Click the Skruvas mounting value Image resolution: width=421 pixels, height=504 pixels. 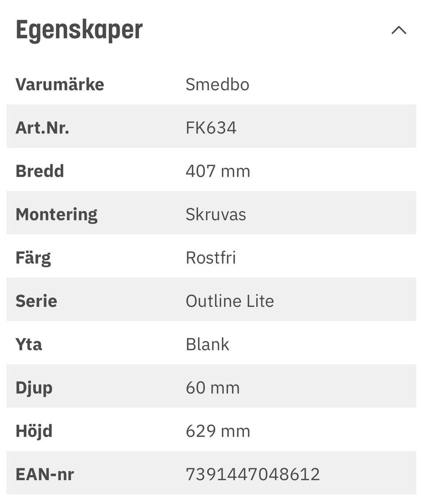[216, 214]
